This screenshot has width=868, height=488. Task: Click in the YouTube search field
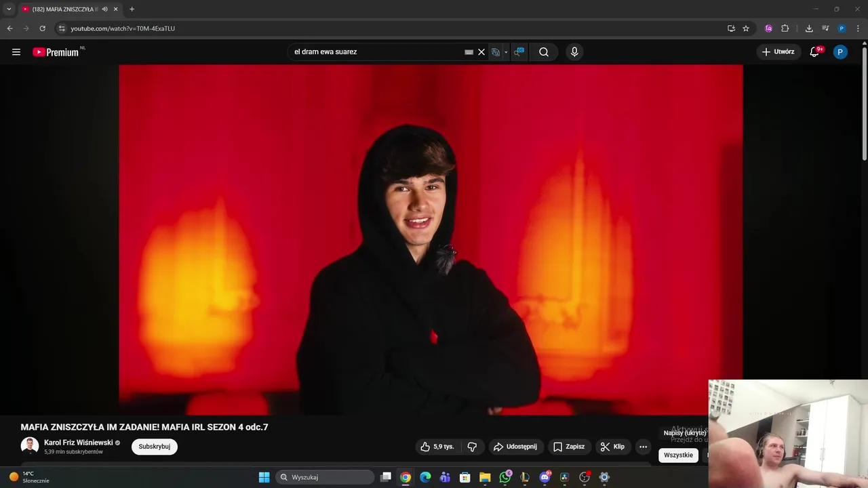[376, 52]
